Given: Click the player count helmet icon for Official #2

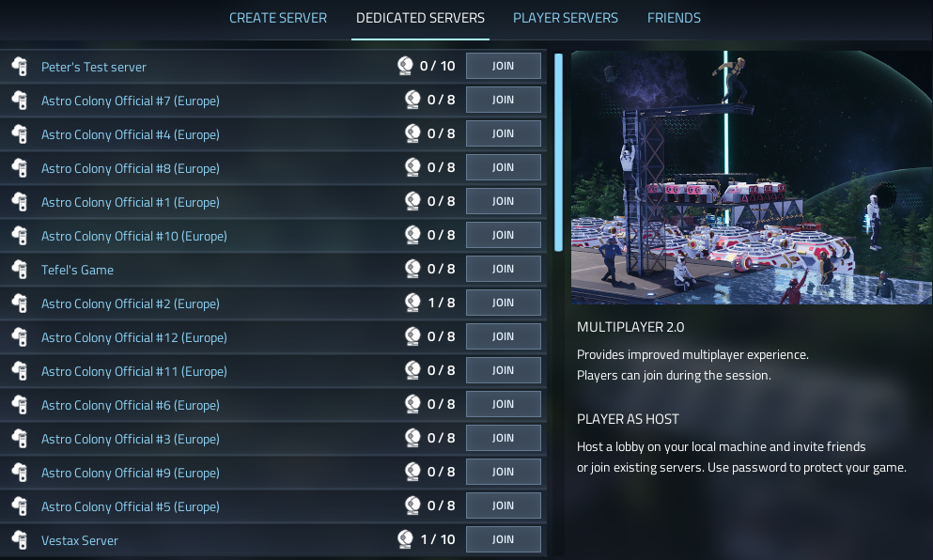Looking at the screenshot, I should 412,303.
